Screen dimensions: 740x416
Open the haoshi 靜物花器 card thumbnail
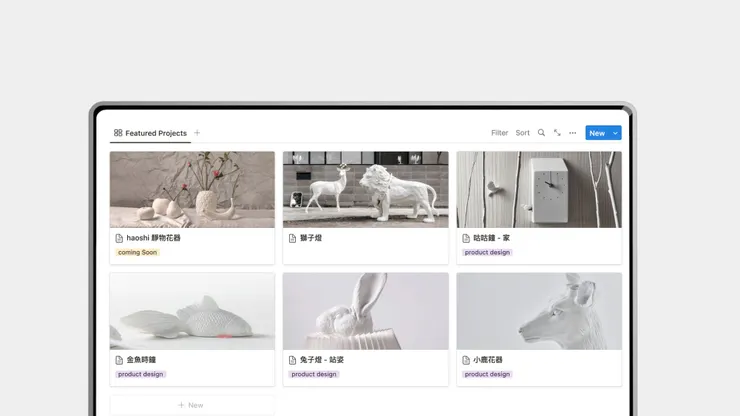pyautogui.click(x=192, y=189)
